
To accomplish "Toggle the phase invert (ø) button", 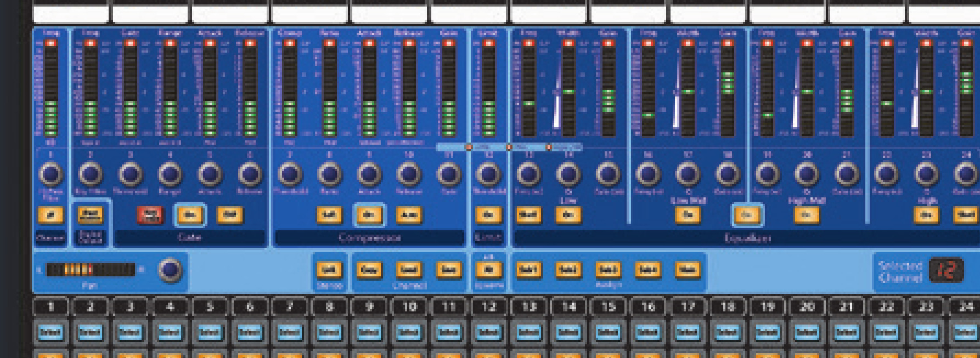I will coord(50,215).
